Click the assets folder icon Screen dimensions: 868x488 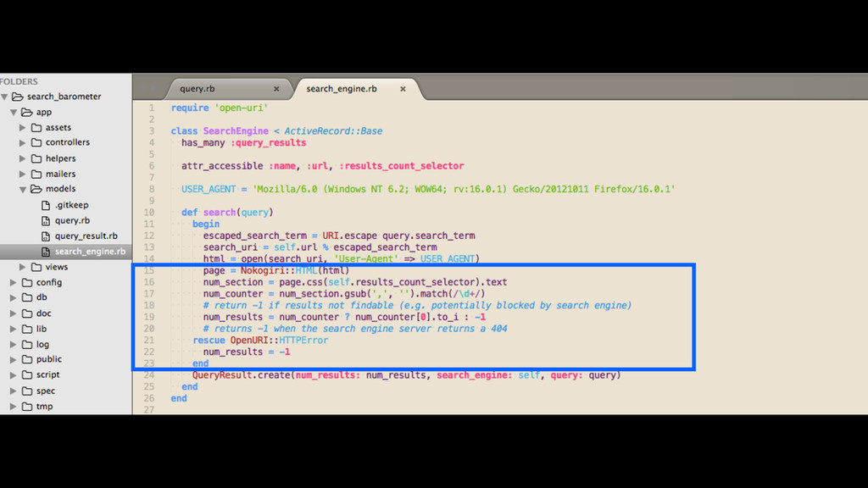click(x=36, y=127)
